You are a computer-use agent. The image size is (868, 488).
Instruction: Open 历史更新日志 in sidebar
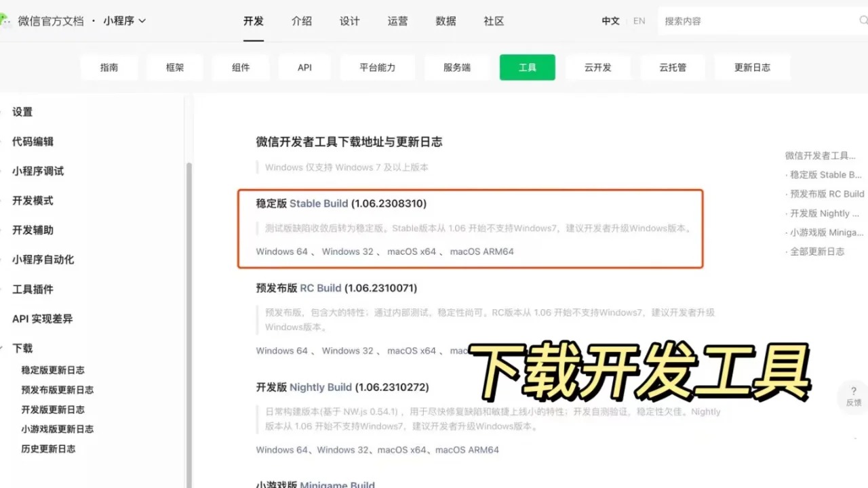tap(48, 449)
